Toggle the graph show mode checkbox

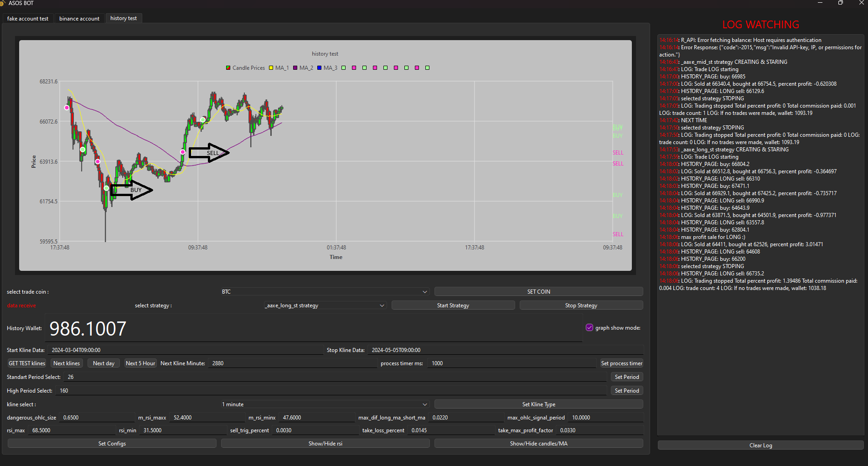coord(589,328)
